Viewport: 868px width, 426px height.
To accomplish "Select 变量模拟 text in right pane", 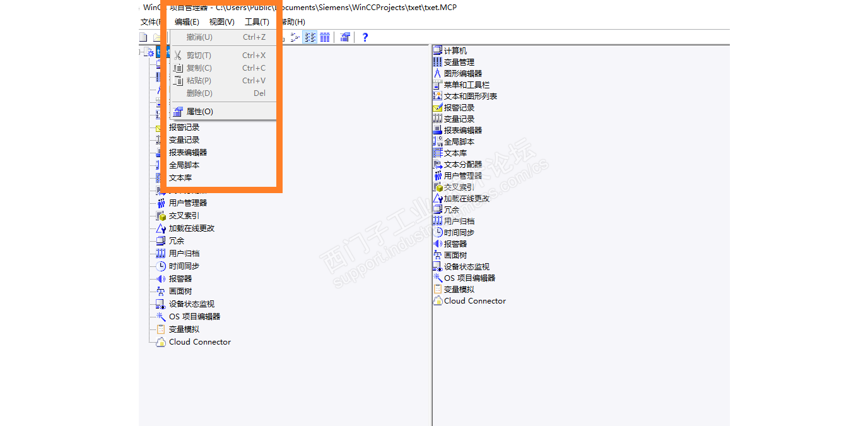I will pos(459,290).
